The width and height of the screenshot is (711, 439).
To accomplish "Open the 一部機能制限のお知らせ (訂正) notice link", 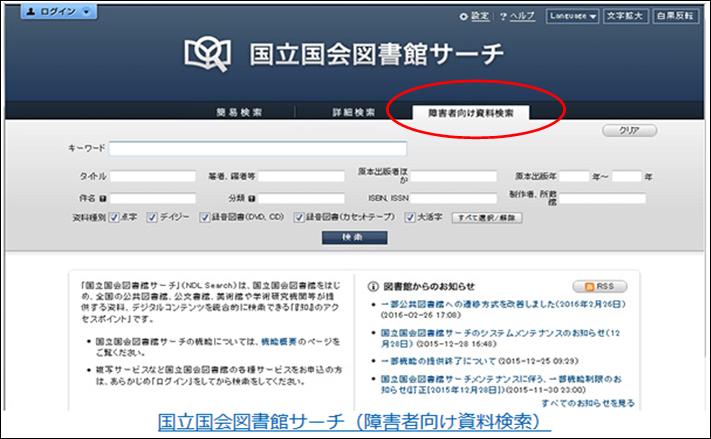I will 501,385.
